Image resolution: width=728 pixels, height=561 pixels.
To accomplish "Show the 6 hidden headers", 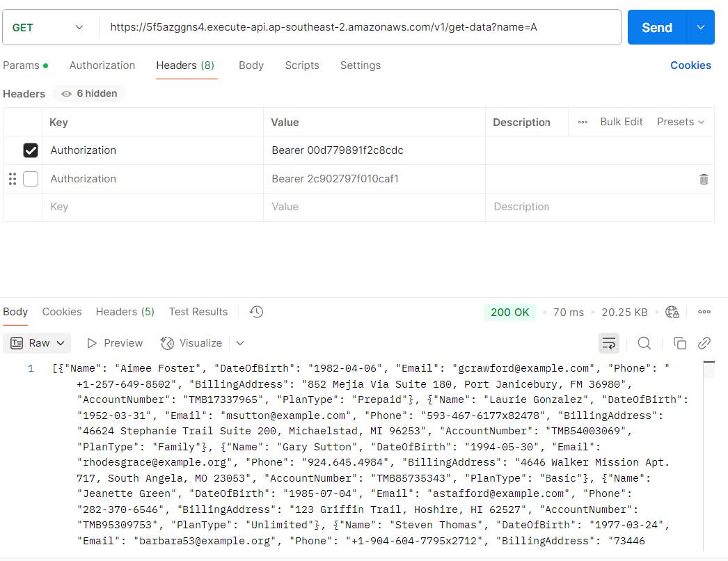I will pyautogui.click(x=89, y=93).
